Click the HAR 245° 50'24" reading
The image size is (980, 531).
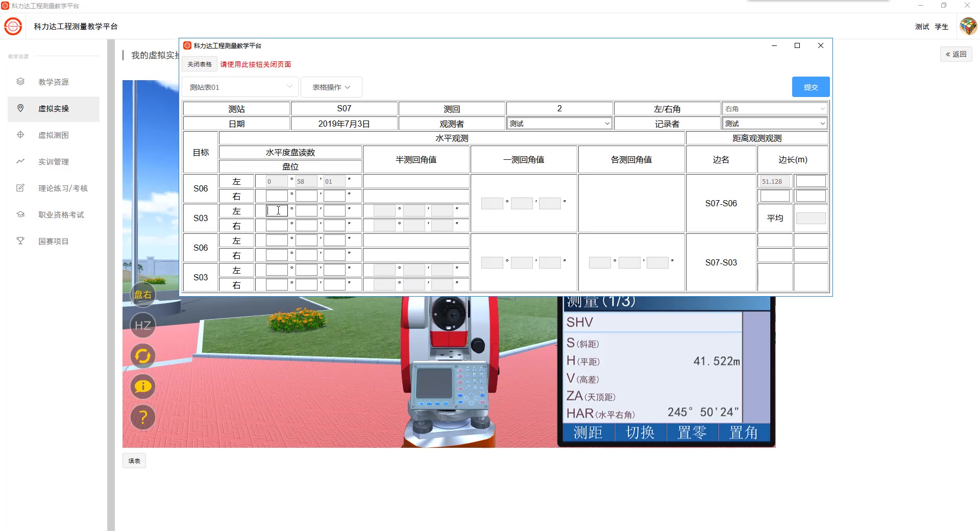click(703, 413)
